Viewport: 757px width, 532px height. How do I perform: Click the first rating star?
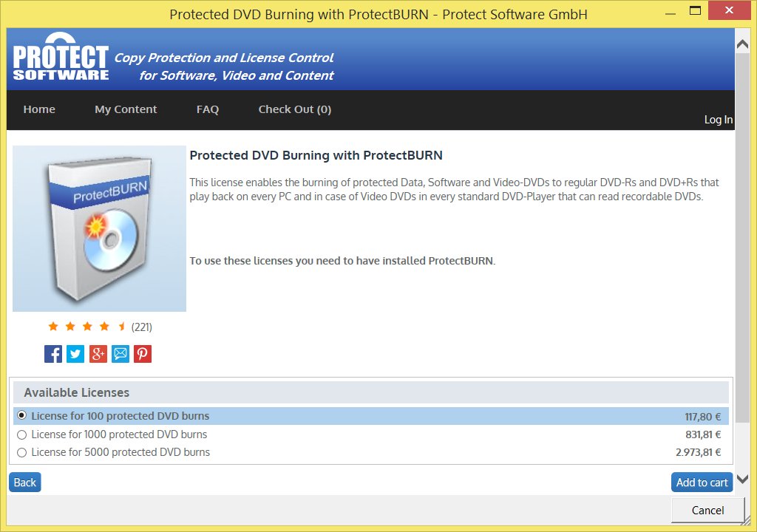[53, 327]
